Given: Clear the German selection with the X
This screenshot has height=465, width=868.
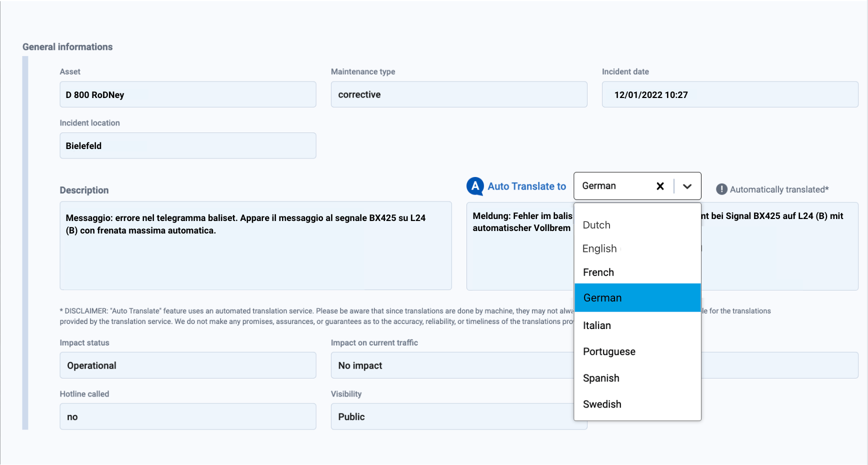Looking at the screenshot, I should [660, 186].
